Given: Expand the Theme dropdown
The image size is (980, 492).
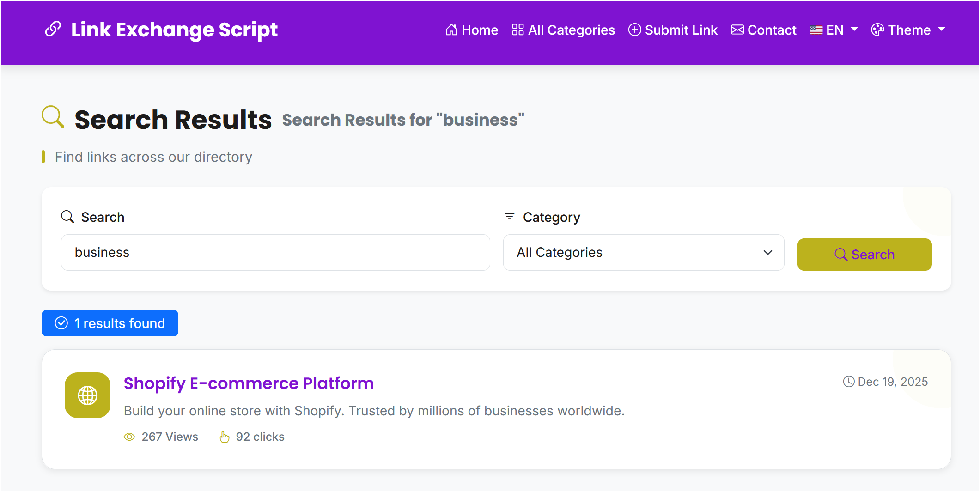Looking at the screenshot, I should [x=908, y=30].
